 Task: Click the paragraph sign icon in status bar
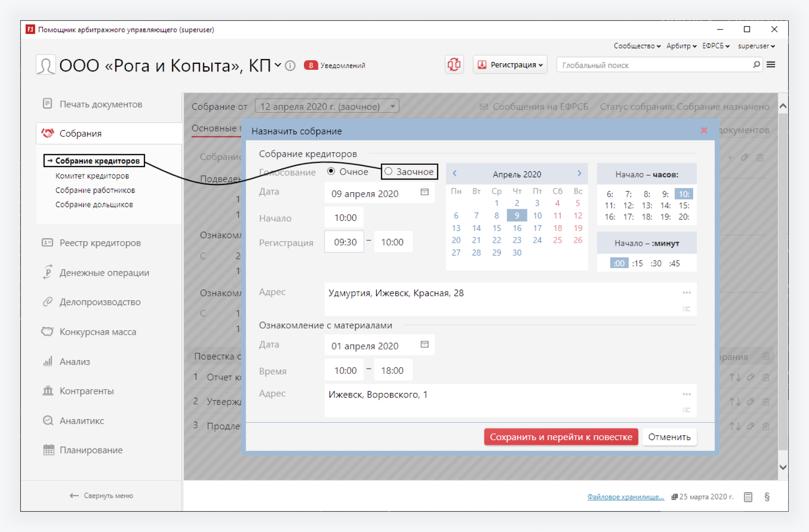tap(767, 497)
